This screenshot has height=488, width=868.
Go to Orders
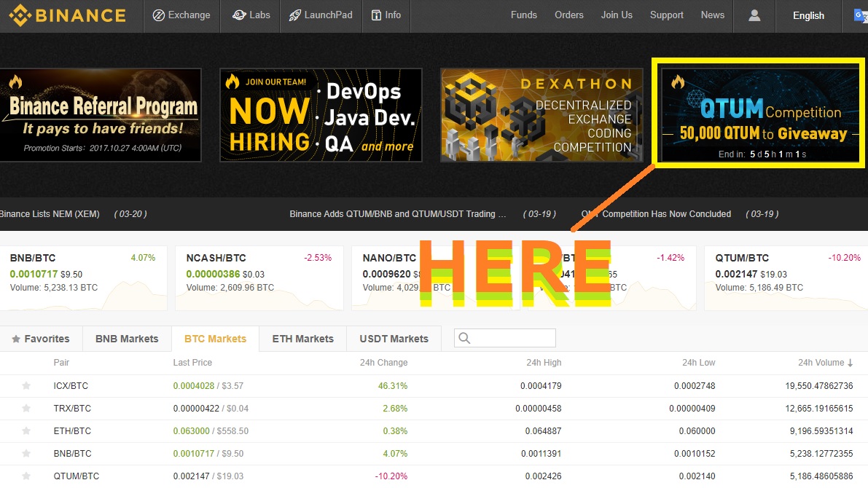pyautogui.click(x=569, y=15)
